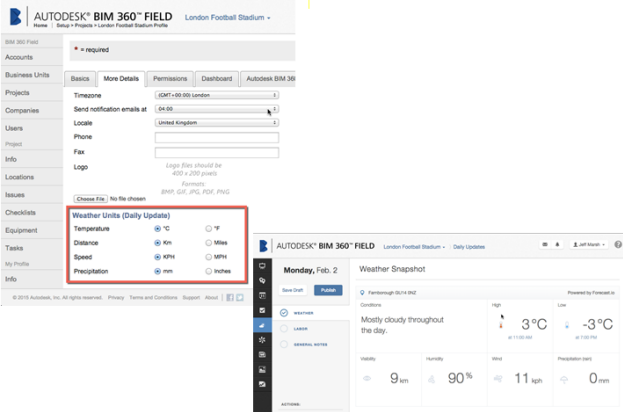Viewport: 623px width, 412px height.
Task: Click the visibility eye icon
Action: point(367,378)
